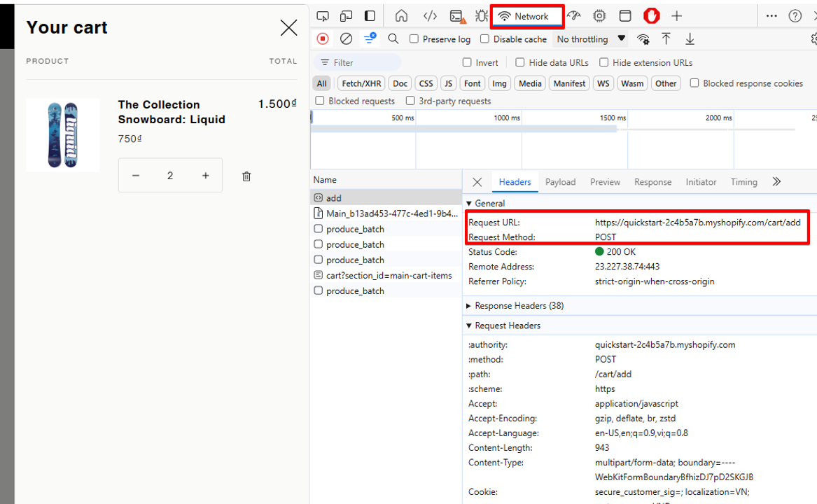Check the Invert filter checkbox

[467, 62]
